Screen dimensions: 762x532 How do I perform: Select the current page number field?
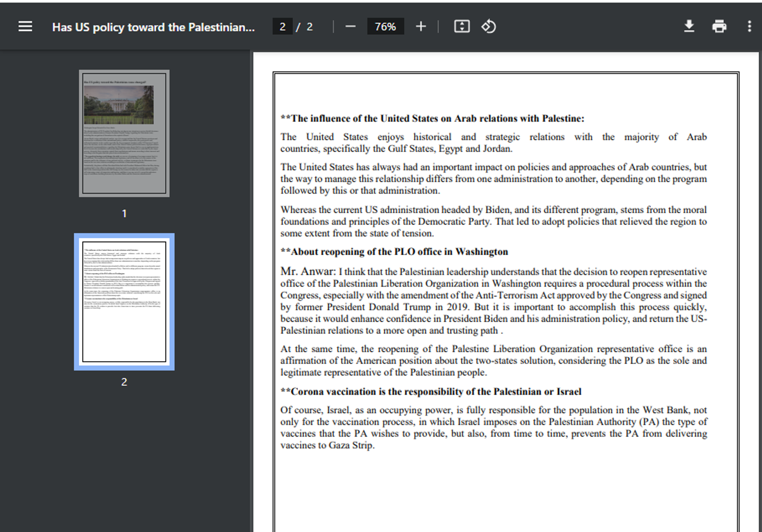click(x=282, y=27)
